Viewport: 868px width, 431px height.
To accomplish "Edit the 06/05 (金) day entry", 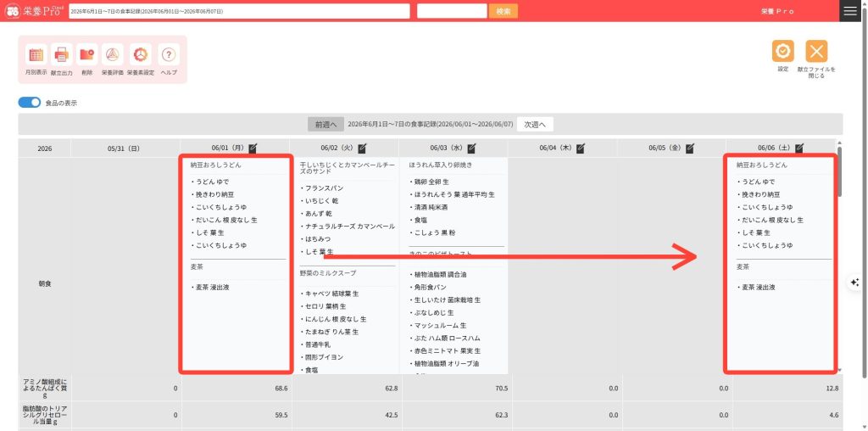I will click(x=689, y=148).
